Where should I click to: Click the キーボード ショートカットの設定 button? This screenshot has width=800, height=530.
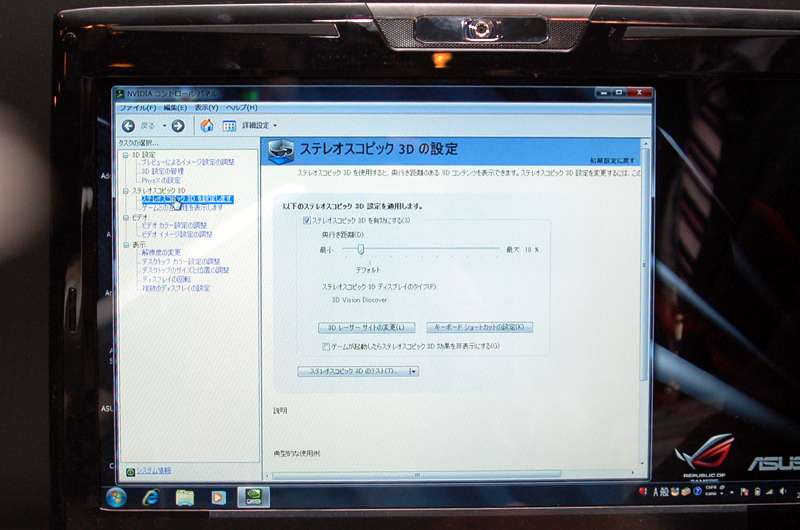coord(479,327)
